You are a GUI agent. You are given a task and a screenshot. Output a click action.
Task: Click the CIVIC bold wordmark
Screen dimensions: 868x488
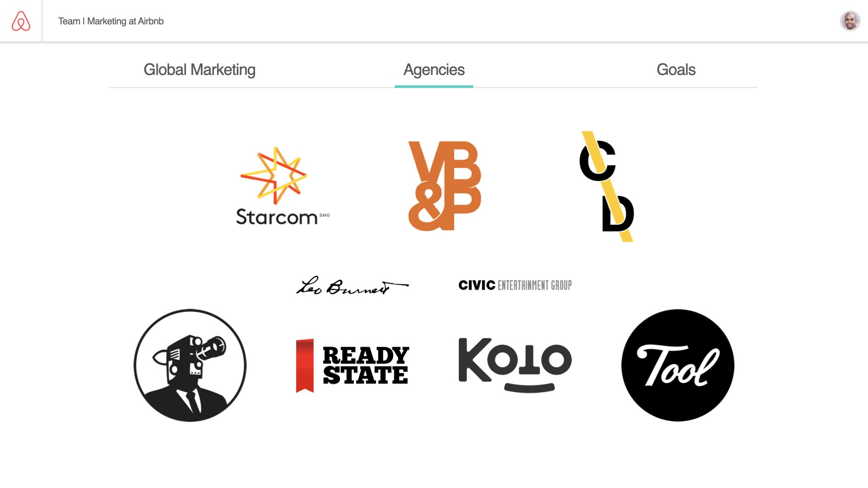pyautogui.click(x=477, y=285)
